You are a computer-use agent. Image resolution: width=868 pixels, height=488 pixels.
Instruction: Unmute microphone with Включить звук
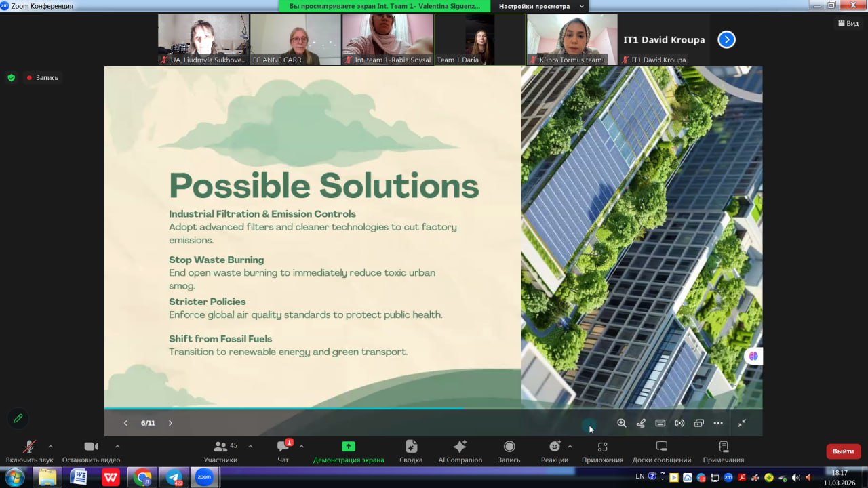tap(29, 451)
